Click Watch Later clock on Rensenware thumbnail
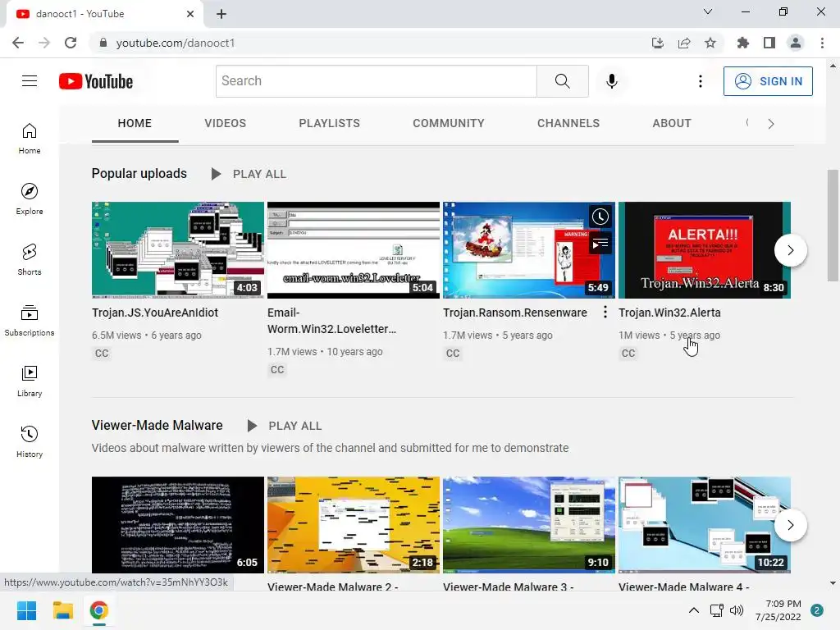This screenshot has height=630, width=840. [600, 217]
